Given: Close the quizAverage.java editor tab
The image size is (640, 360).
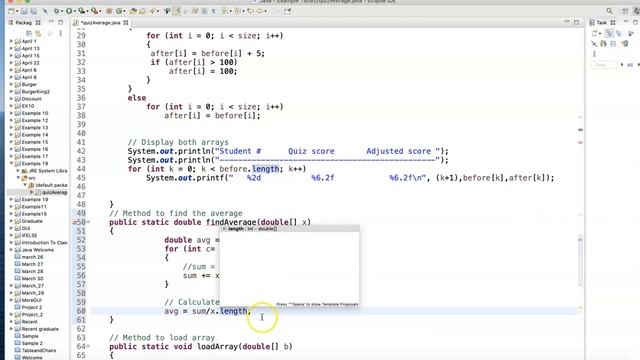Looking at the screenshot, I should 126,23.
